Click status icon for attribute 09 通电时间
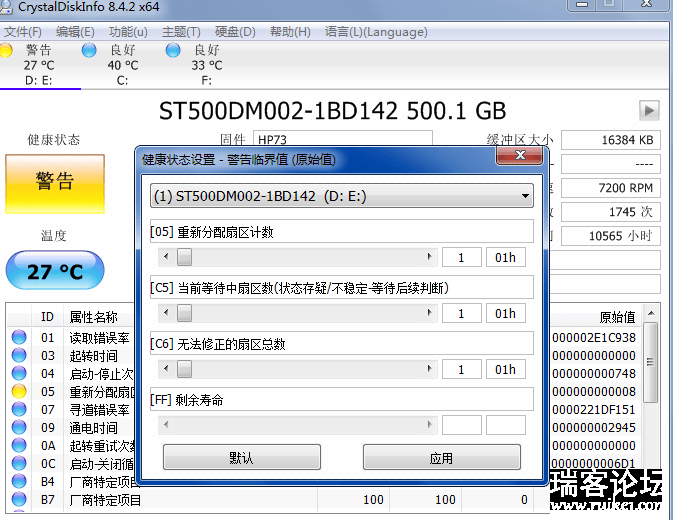Viewport: 673px width, 520px height. [19, 427]
